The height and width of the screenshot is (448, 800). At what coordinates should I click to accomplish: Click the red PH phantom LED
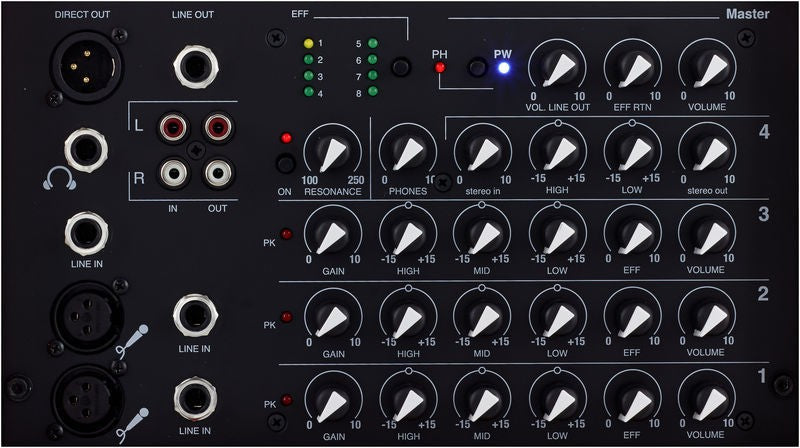click(439, 67)
